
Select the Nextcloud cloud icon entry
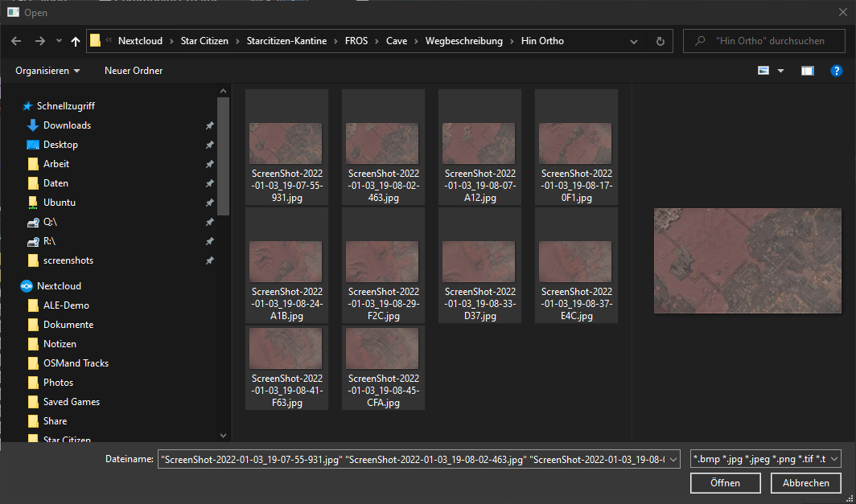pos(58,286)
